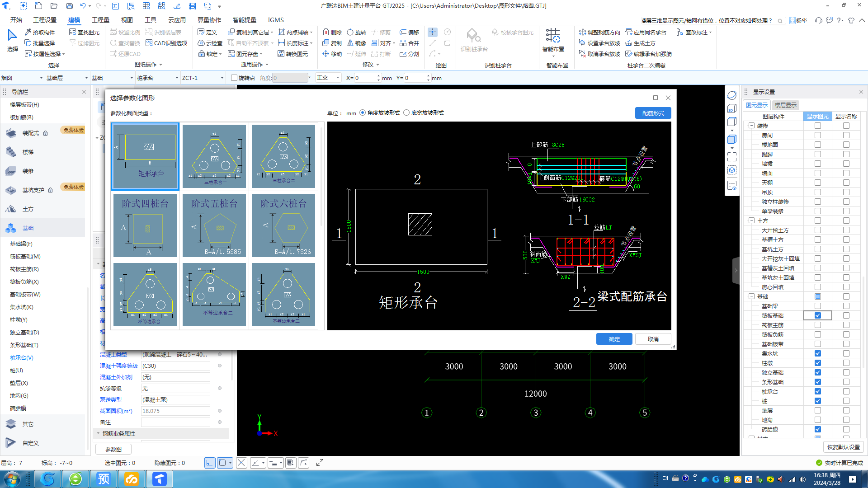Click the 配筋形式 button
Screen dimensions: 868x488
pos(653,113)
